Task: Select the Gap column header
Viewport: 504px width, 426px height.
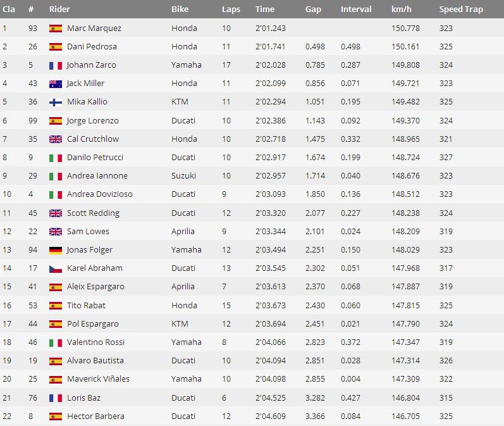Action: (313, 9)
